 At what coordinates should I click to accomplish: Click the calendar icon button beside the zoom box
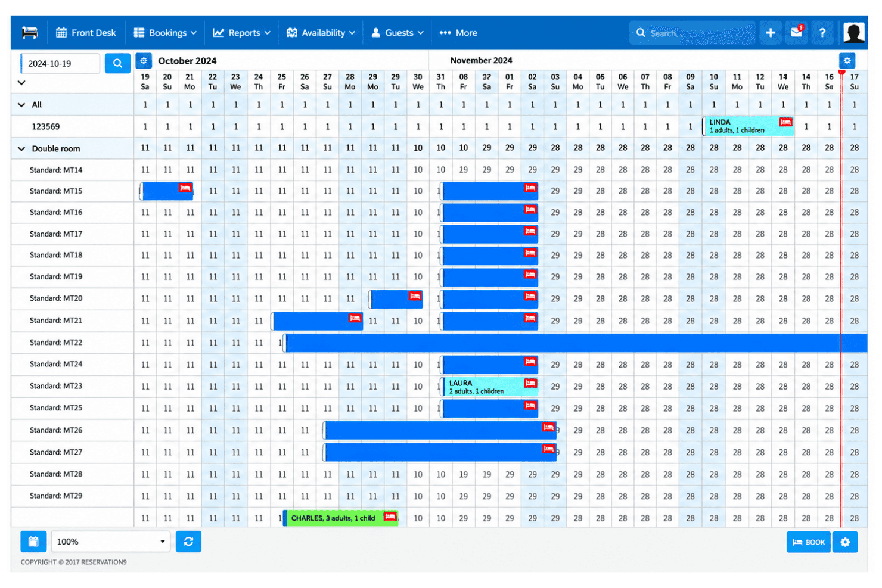33,542
